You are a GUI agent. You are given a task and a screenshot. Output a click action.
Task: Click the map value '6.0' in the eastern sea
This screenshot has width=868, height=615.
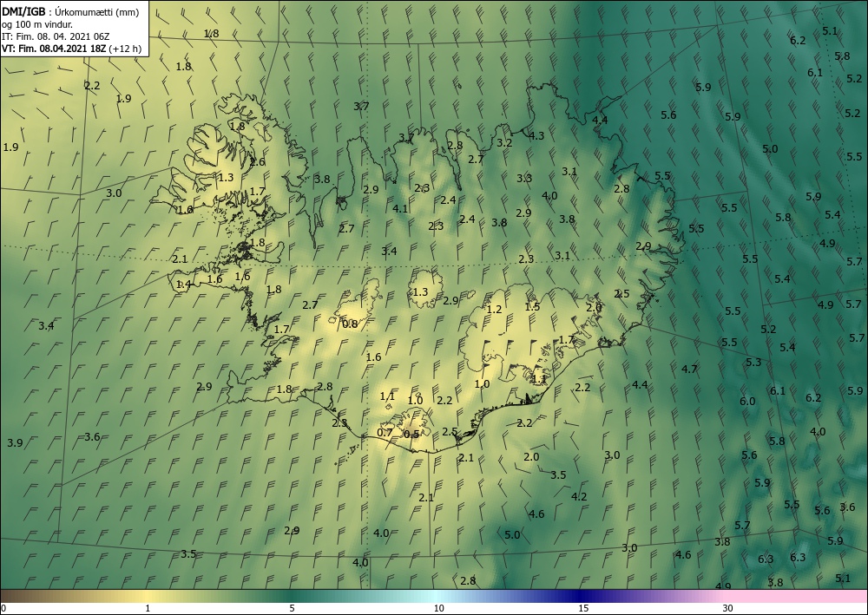[x=747, y=402]
